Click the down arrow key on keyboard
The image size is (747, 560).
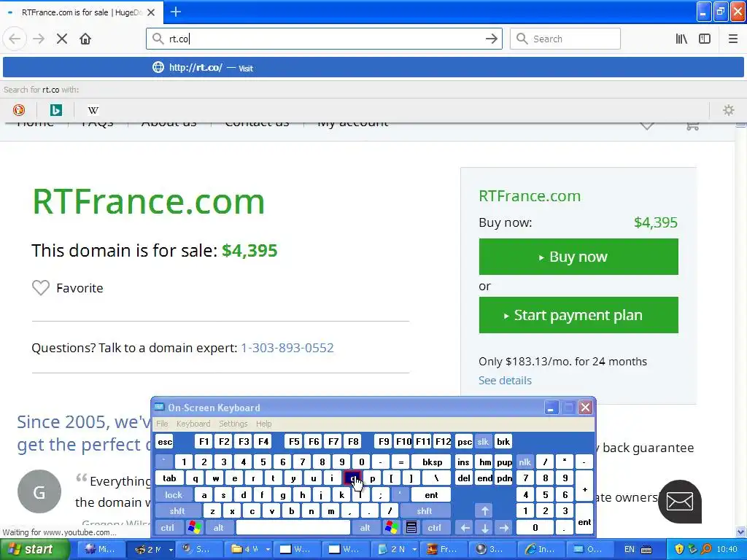click(484, 528)
